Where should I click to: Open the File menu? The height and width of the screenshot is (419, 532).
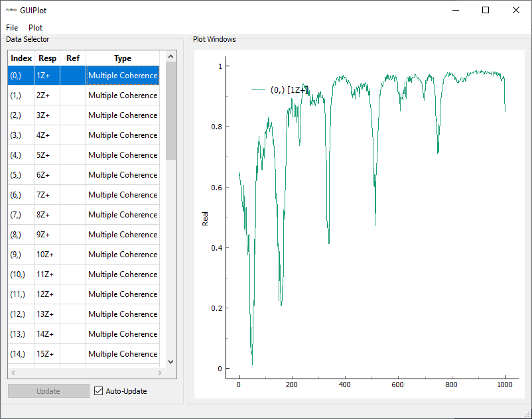[x=12, y=28]
